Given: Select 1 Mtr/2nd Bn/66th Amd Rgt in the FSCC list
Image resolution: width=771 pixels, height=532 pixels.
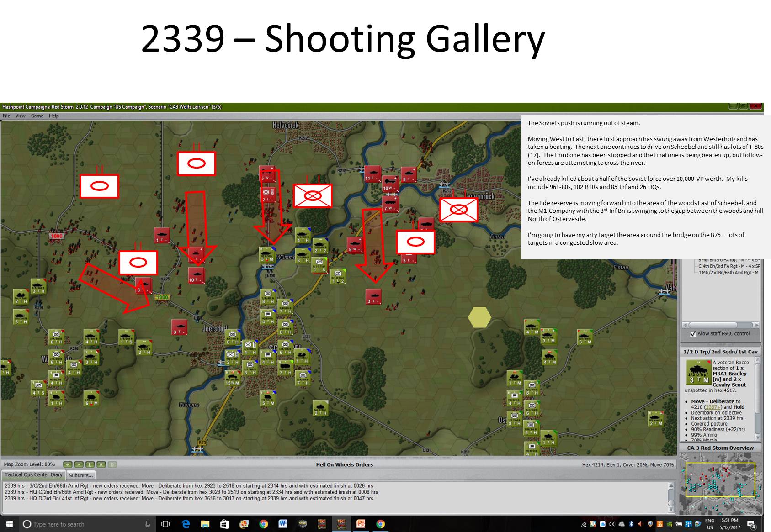Looking at the screenshot, I should click(728, 273).
